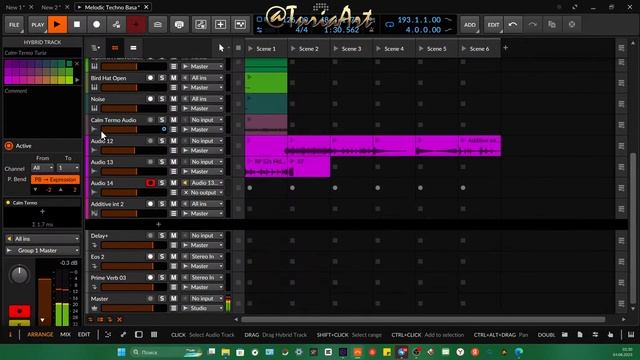640x360 pixels.
Task: Switch to MIX view
Action: point(65,335)
